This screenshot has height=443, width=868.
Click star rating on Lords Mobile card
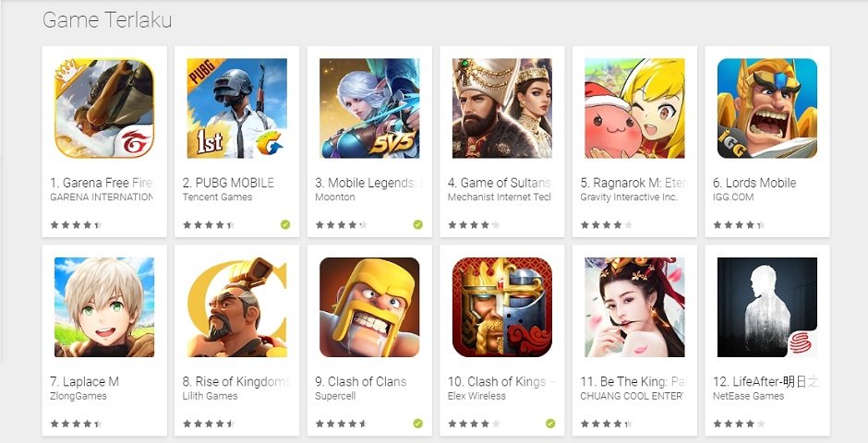coord(739,225)
